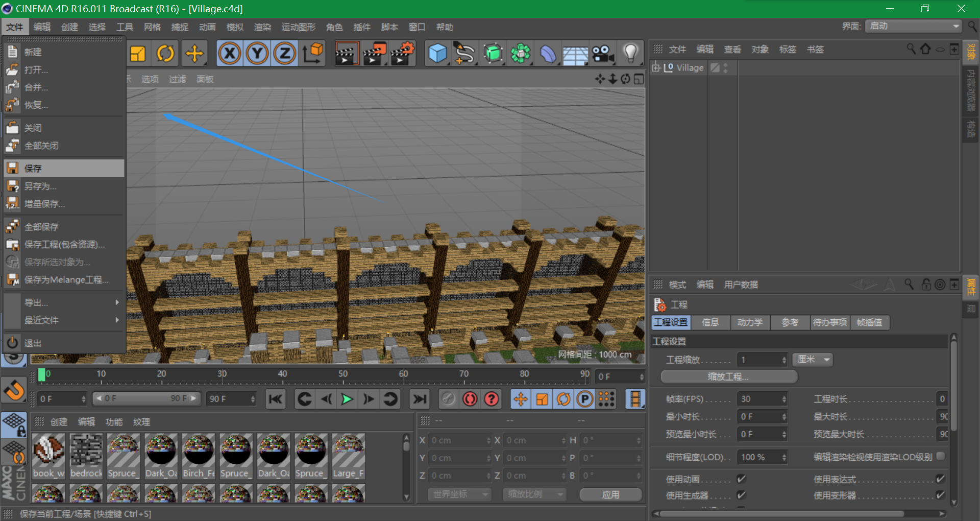980x521 pixels.
Task: Switch to the 动力学 tab
Action: (x=750, y=322)
